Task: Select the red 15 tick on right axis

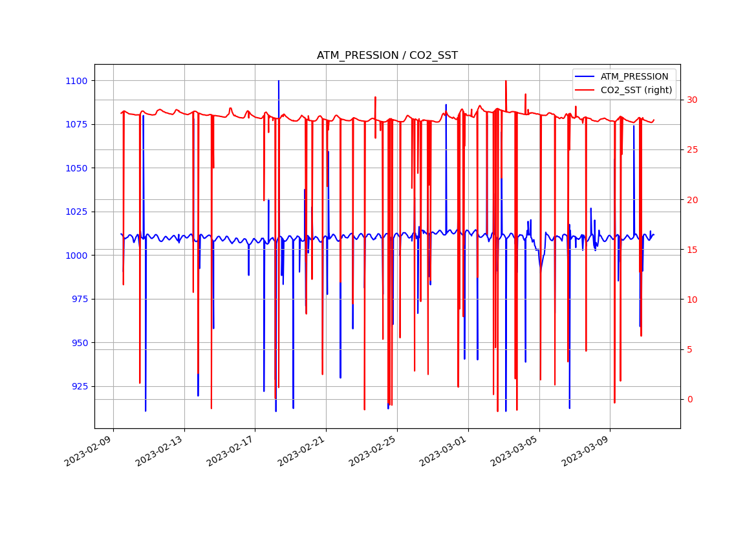Action: click(693, 250)
